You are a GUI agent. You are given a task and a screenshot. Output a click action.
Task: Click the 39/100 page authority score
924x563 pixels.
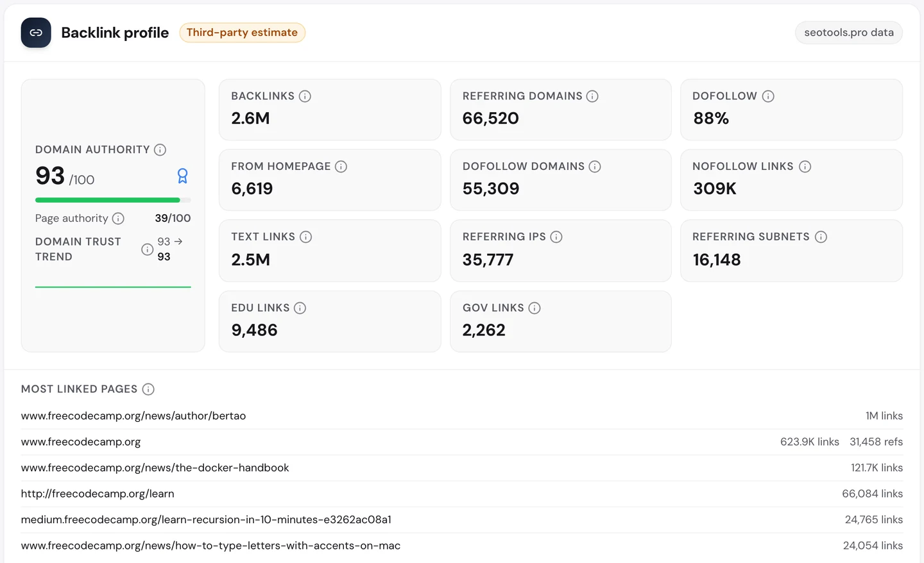coord(173,219)
